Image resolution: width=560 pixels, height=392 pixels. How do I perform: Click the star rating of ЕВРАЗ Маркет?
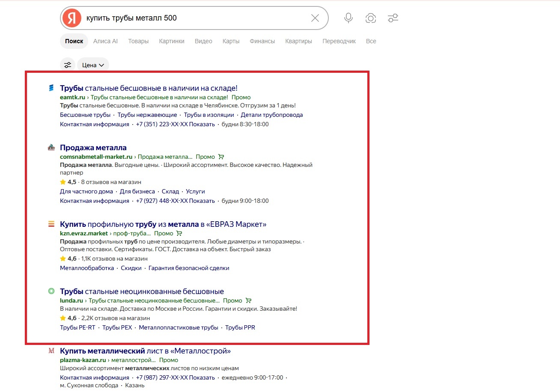tap(69, 258)
